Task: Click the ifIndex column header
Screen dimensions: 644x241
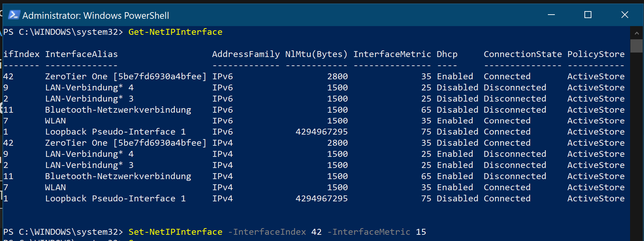Action: pyautogui.click(x=21, y=54)
